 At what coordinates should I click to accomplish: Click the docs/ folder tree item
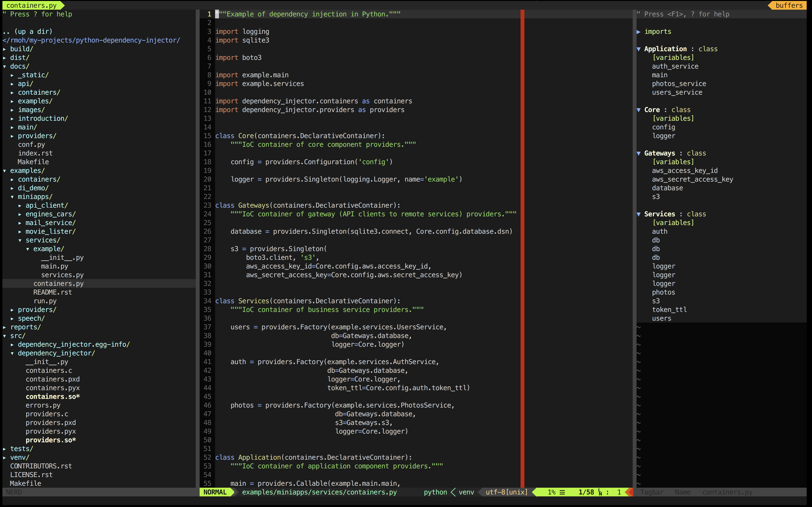point(21,66)
